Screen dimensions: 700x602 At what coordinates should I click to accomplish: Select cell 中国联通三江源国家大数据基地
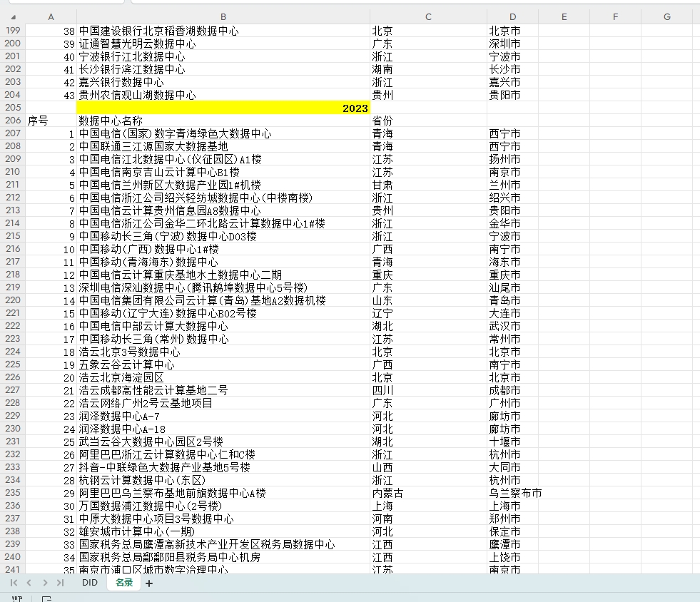(x=223, y=146)
